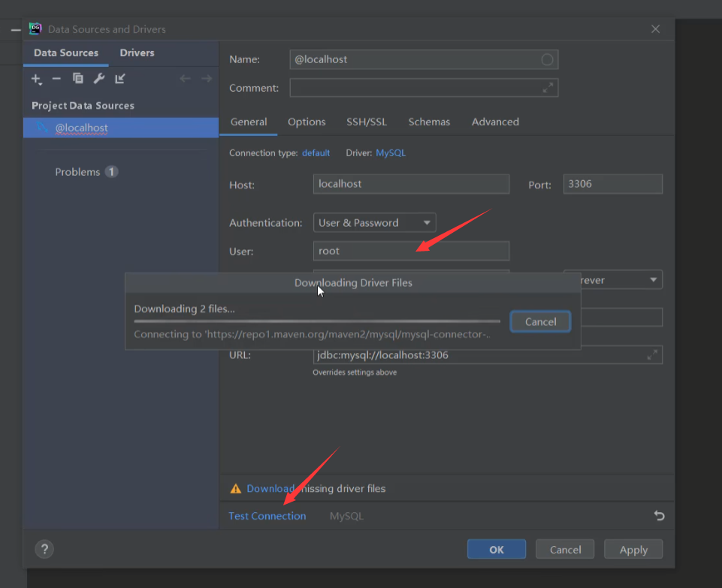Expand the Comment field with expand icon
The image size is (722, 588).
click(548, 87)
